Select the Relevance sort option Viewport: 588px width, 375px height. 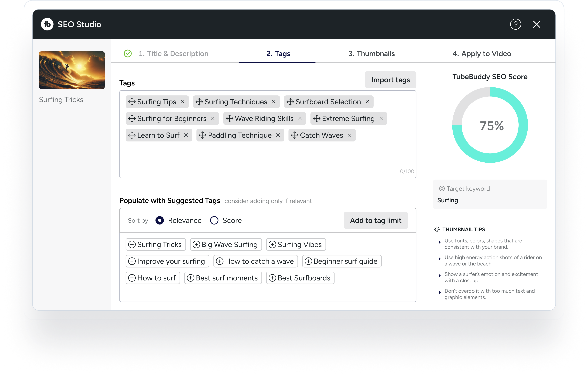[x=159, y=220]
